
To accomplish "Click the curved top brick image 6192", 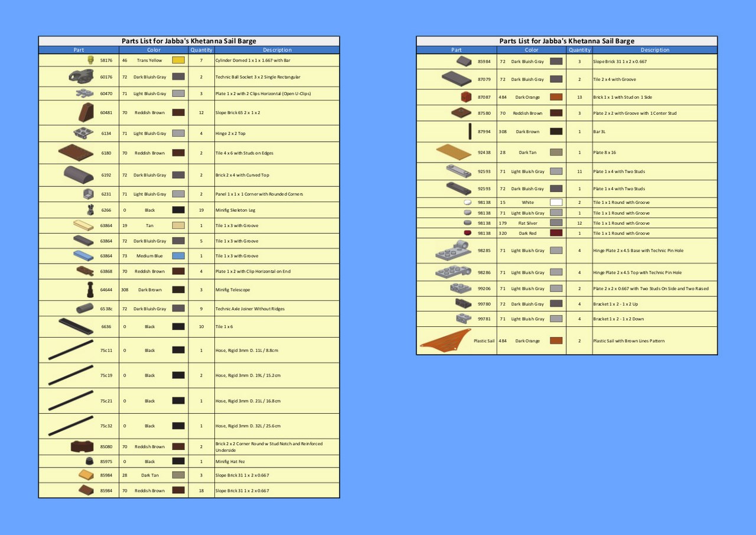I will [x=79, y=175].
